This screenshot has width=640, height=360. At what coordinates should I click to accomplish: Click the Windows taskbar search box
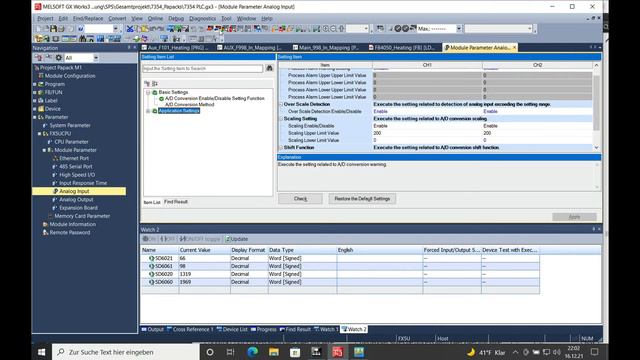point(126,352)
